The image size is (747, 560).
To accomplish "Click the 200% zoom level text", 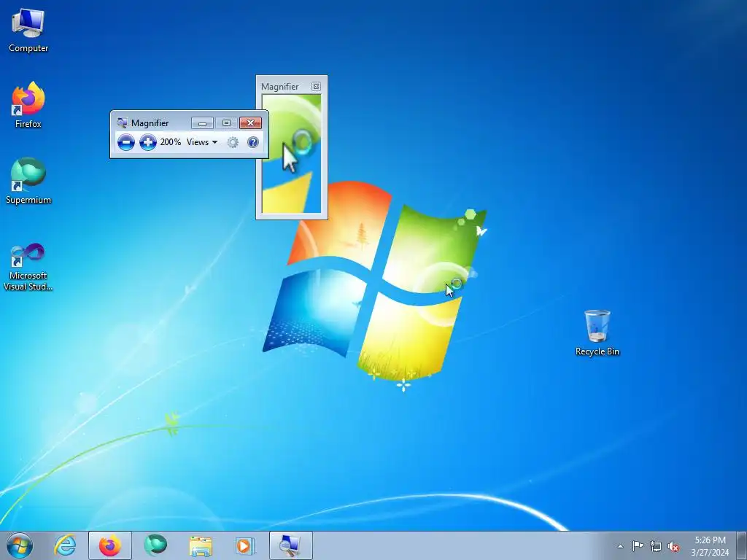I will point(170,142).
